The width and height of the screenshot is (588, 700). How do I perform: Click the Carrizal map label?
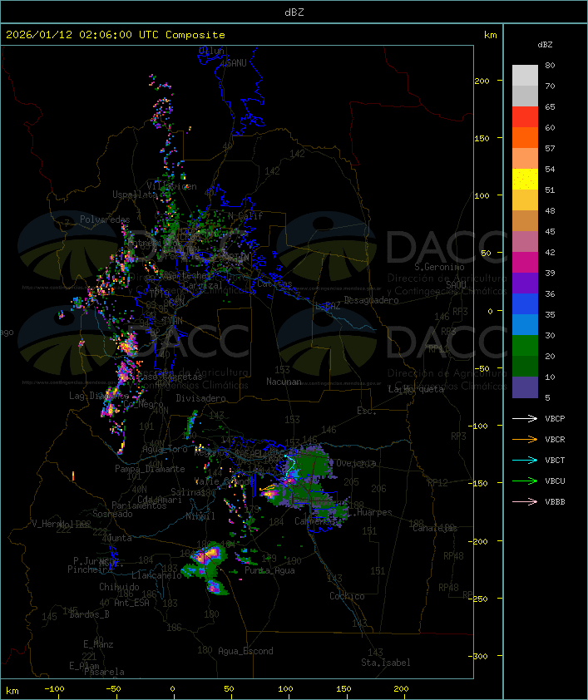[x=203, y=285]
